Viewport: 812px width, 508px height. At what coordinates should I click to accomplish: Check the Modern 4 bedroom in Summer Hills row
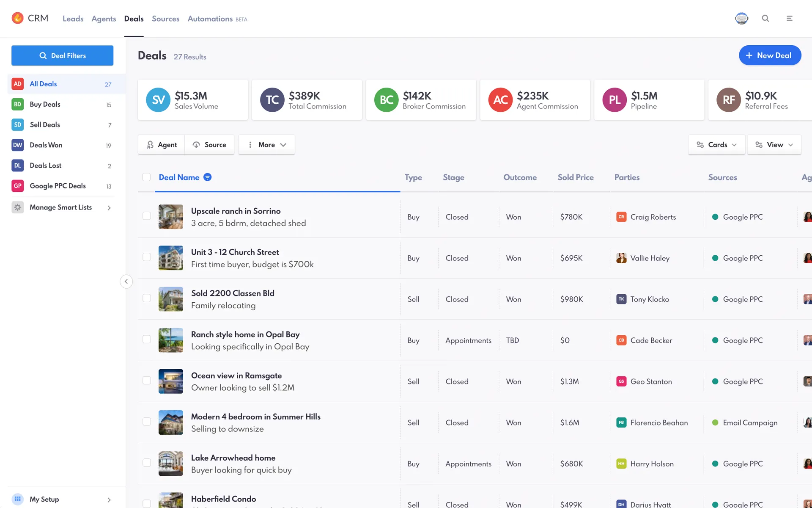point(147,421)
